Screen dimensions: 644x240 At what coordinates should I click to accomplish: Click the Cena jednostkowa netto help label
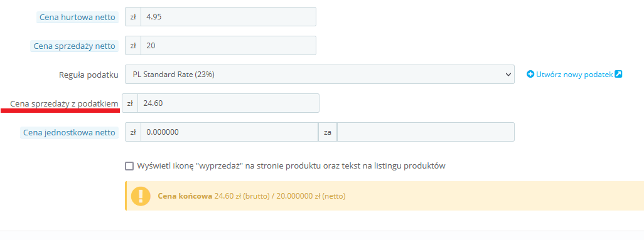(x=70, y=132)
